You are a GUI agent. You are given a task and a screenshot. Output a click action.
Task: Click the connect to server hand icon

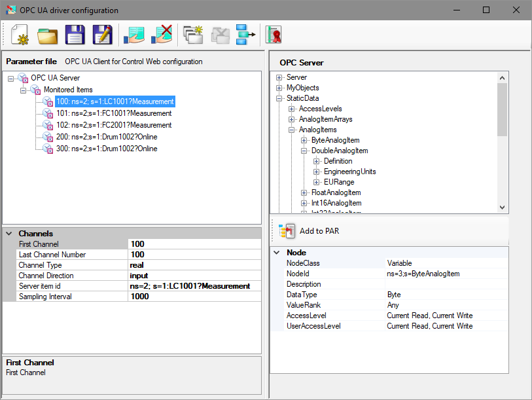tap(134, 35)
